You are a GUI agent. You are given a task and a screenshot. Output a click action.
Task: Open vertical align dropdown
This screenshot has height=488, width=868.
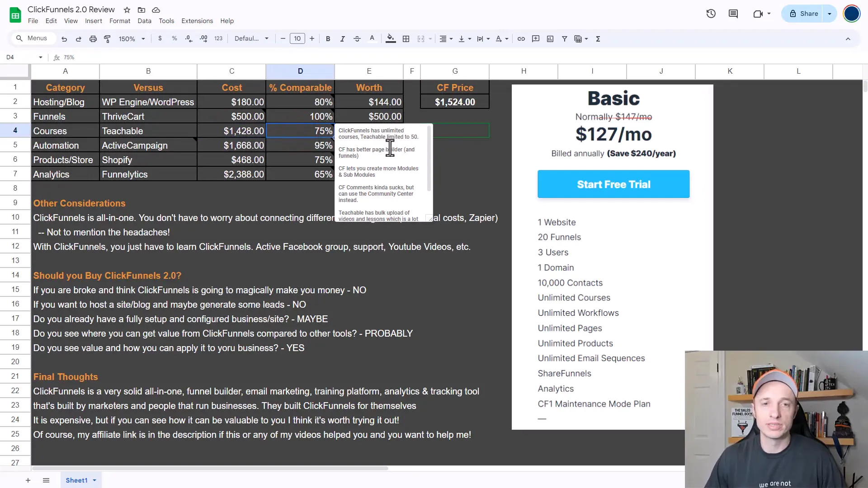click(x=465, y=39)
